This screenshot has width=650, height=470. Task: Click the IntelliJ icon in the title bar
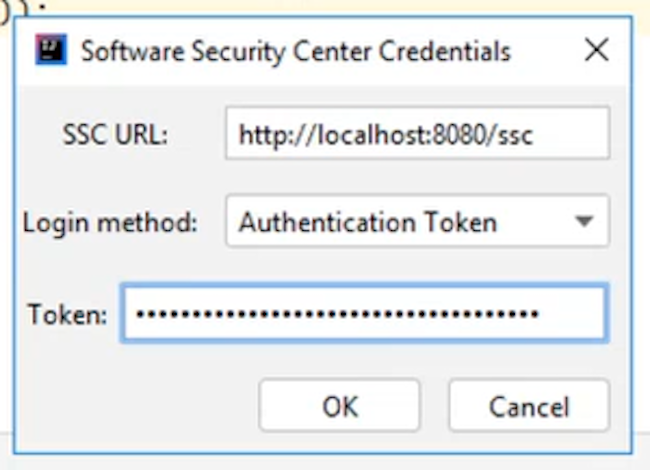point(50,51)
